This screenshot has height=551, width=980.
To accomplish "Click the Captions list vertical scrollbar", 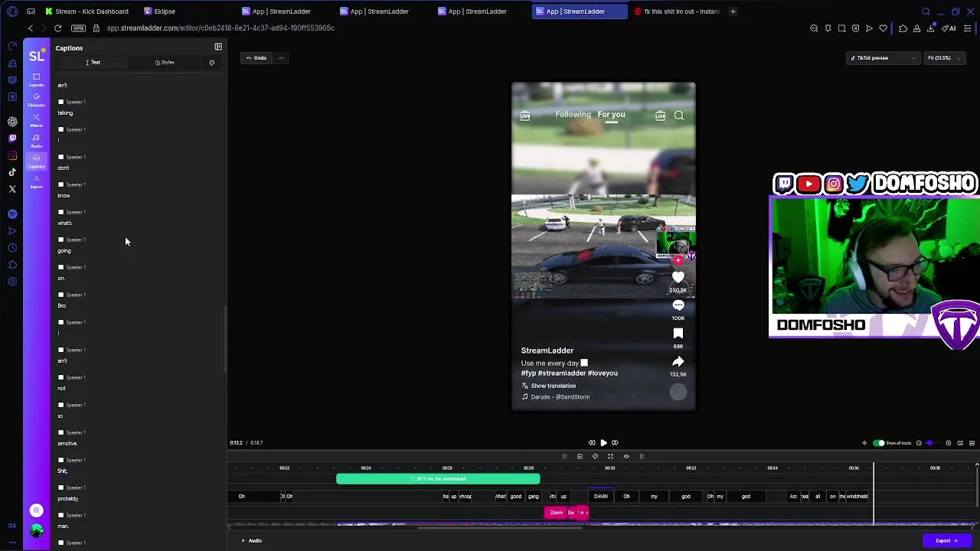I will pos(225,339).
